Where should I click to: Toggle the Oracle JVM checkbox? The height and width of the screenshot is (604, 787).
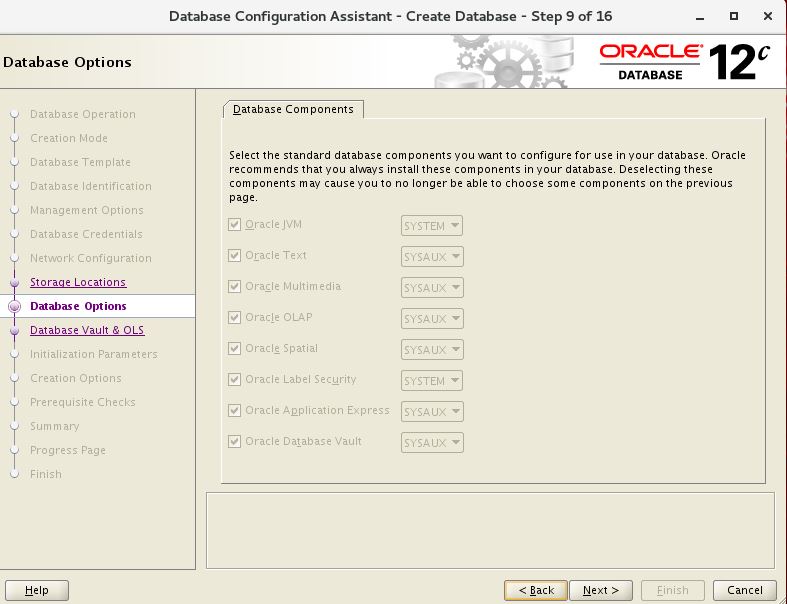click(x=234, y=224)
